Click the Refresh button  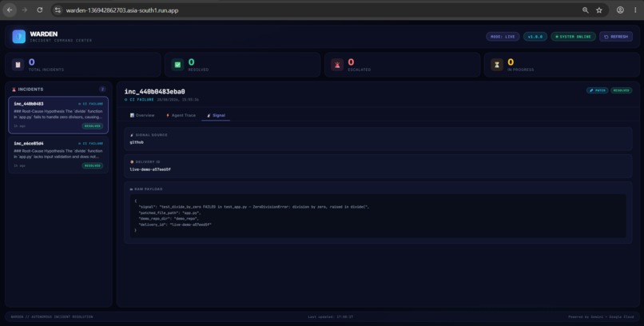[616, 37]
